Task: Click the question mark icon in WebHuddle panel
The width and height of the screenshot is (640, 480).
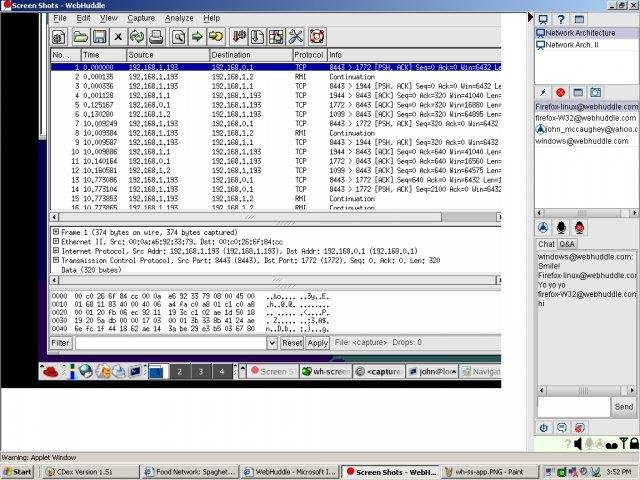Action: click(x=561, y=19)
